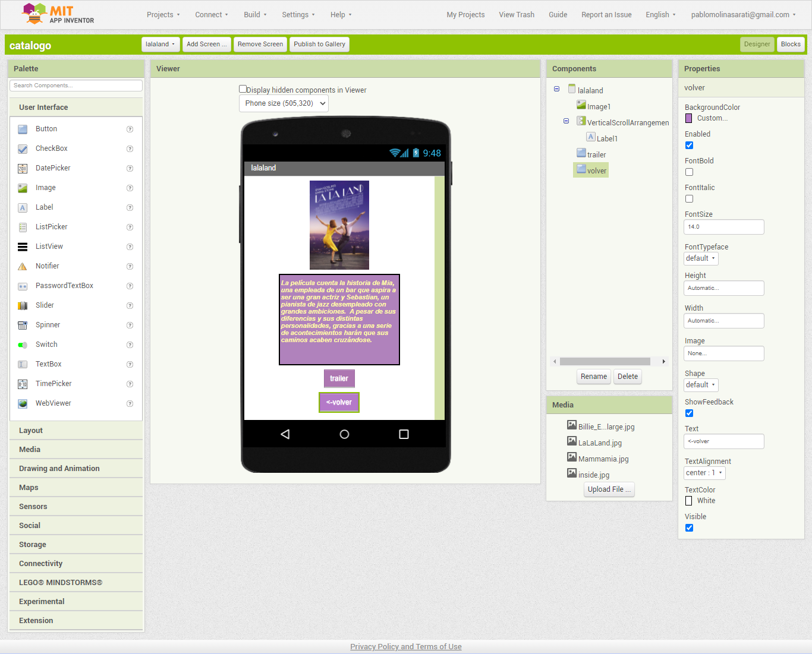Check the FontBold property checkbox

click(x=689, y=172)
